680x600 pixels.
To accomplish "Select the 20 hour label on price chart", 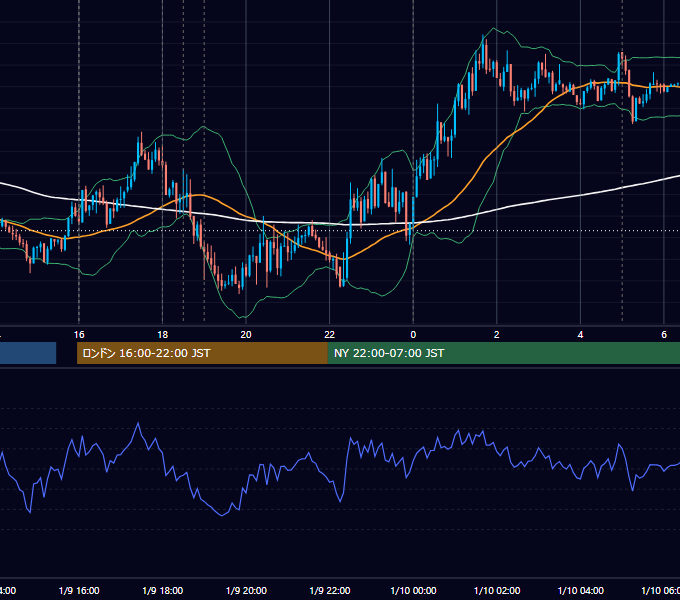I will click(246, 334).
